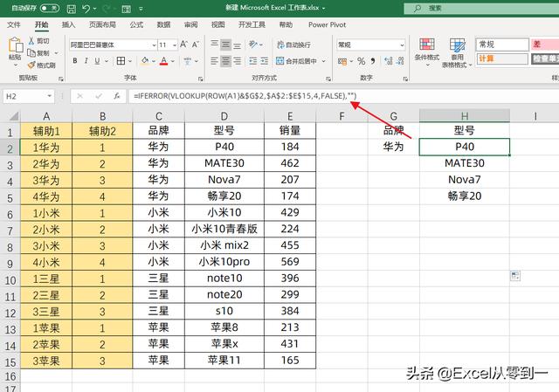Select cell containing MATE30 in column H
This screenshot has width=559, height=392.
point(465,163)
